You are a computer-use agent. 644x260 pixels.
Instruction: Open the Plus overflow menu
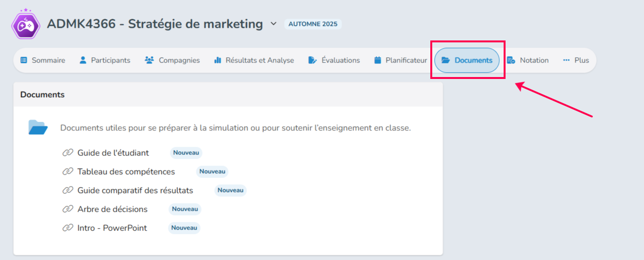coord(576,60)
